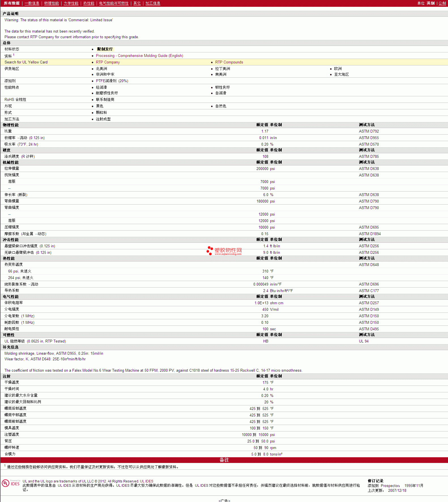Select UL 阻燃等级 value HB
Viewport: 448px width, 502px height.
(266, 341)
